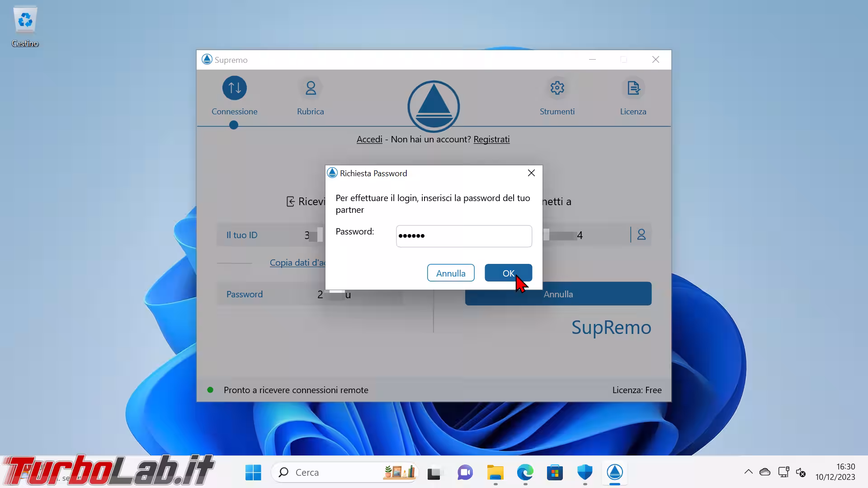Click the large Supremo logo
The height and width of the screenshot is (488, 868).
pos(434,107)
